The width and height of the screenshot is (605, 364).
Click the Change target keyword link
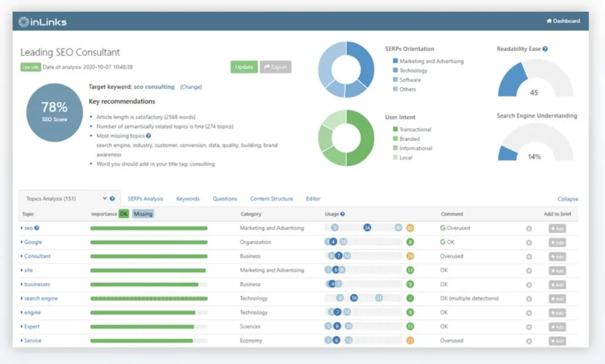pyautogui.click(x=191, y=87)
